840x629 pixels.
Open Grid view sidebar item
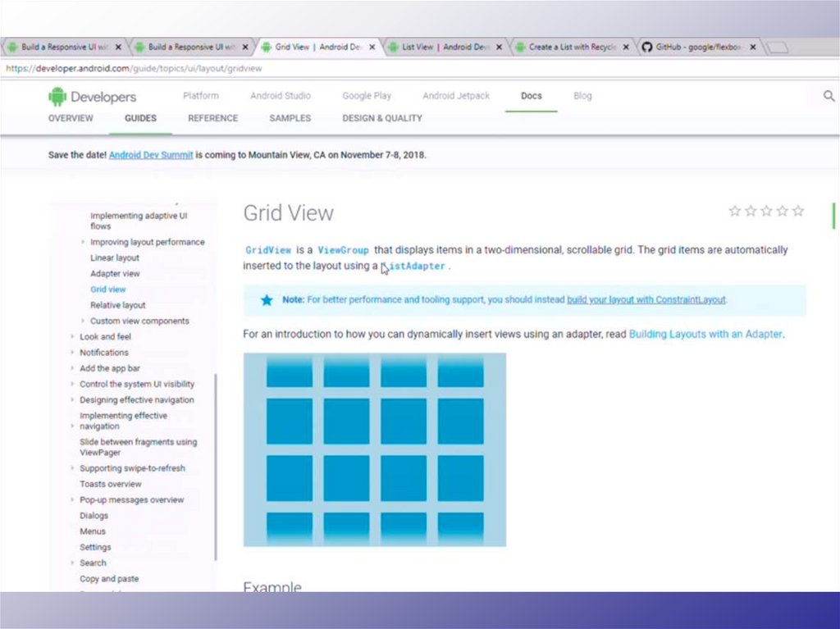pos(107,289)
